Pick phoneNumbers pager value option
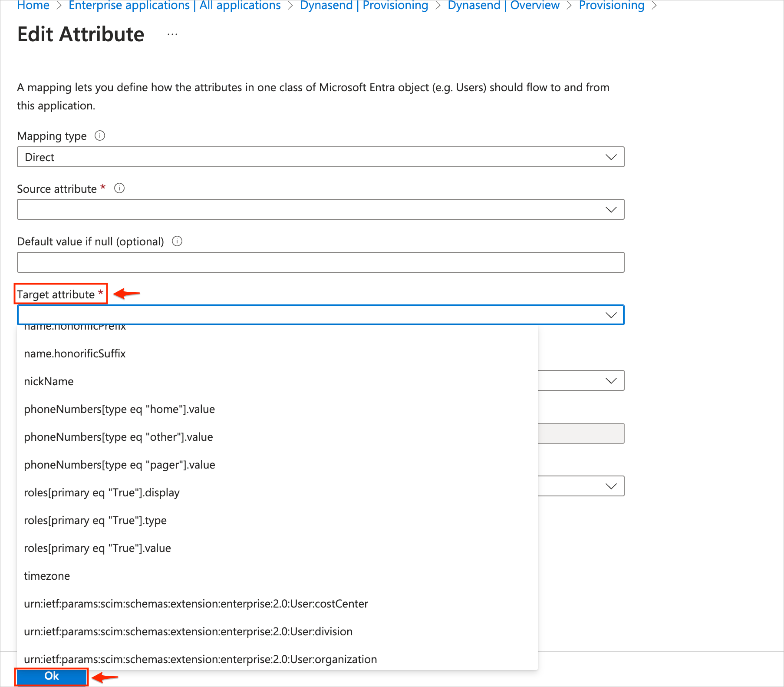784x687 pixels. (x=119, y=465)
